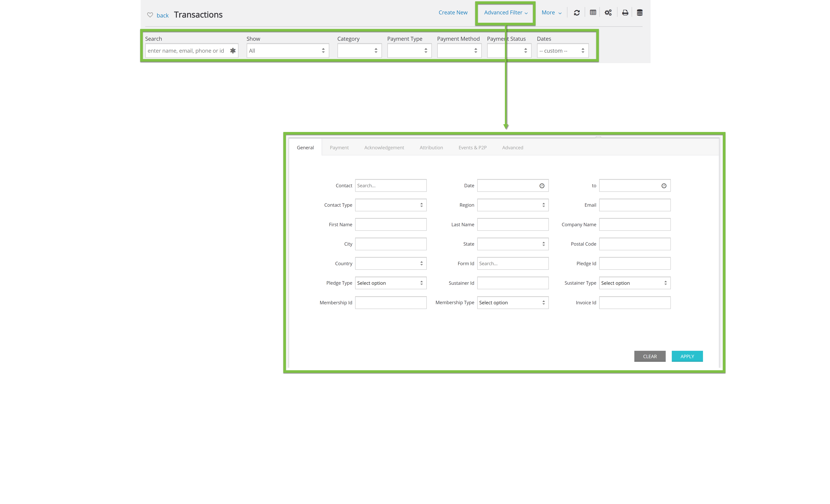
Task: Select the General tab
Action: coord(305,148)
